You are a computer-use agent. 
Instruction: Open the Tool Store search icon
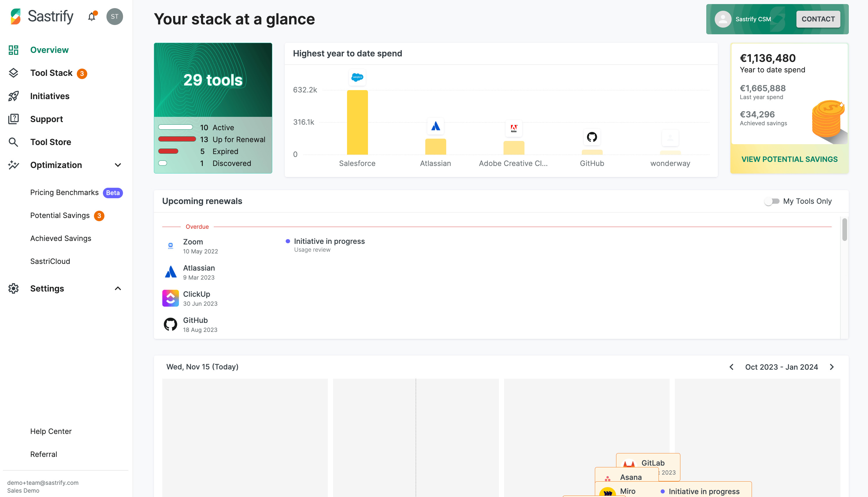14,142
